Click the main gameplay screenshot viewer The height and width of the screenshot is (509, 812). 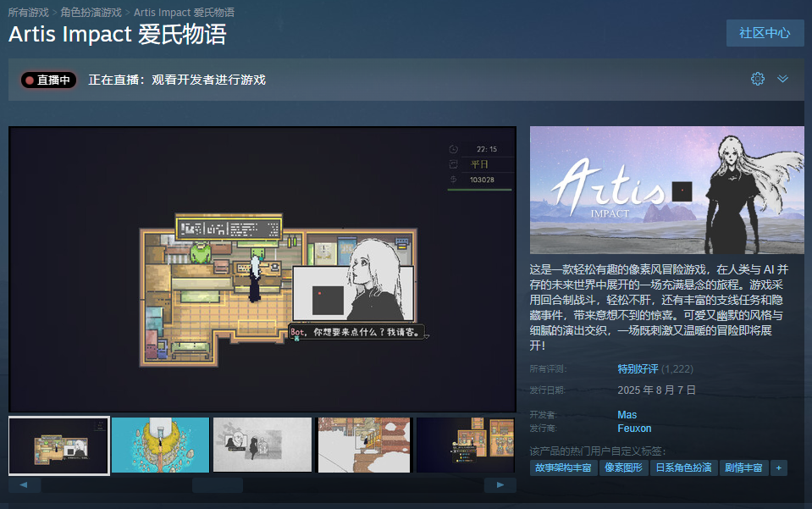(262, 269)
